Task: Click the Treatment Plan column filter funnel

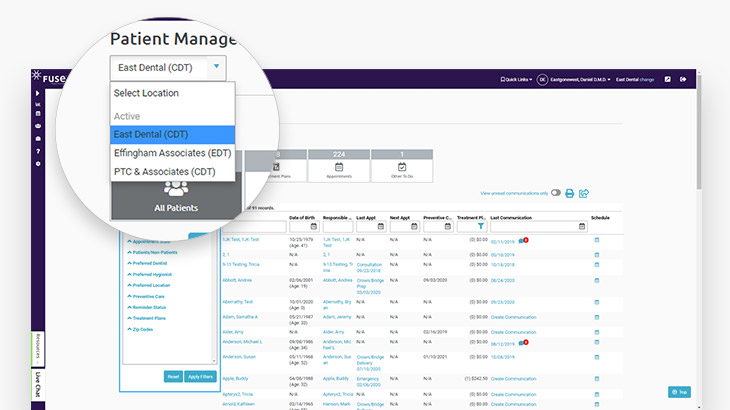Action: (x=479, y=226)
